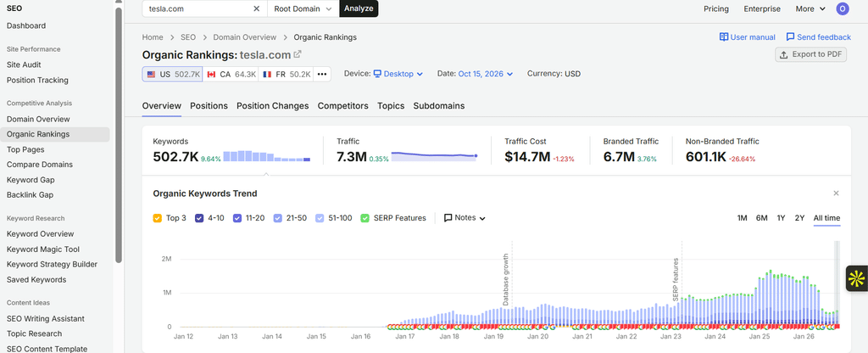Select the All time range
868x353 pixels.
pyautogui.click(x=826, y=218)
